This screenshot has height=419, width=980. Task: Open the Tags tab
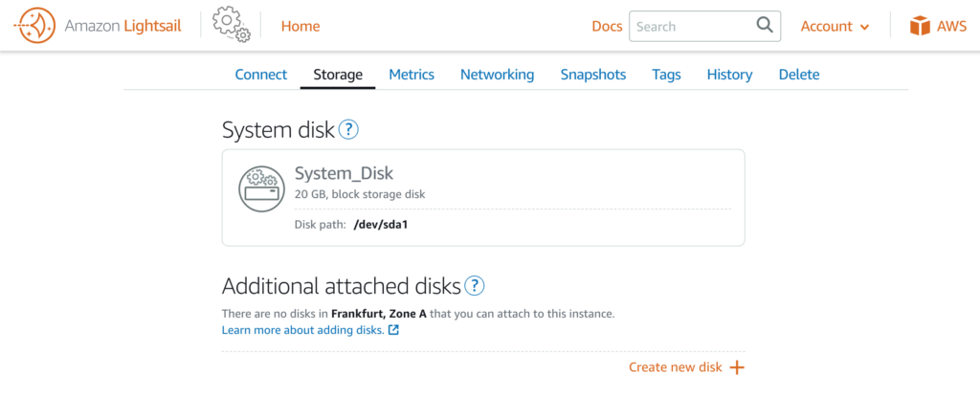click(x=666, y=75)
